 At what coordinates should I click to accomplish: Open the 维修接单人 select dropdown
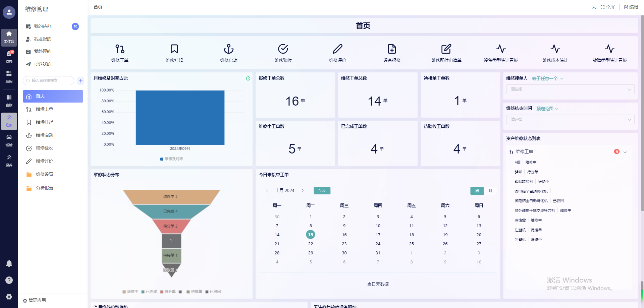tap(570, 89)
